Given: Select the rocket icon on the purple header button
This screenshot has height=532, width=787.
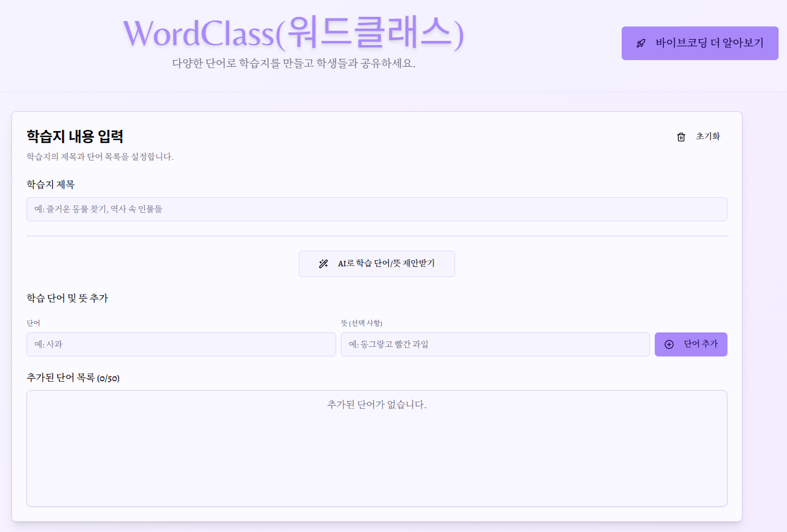Looking at the screenshot, I should 639,43.
